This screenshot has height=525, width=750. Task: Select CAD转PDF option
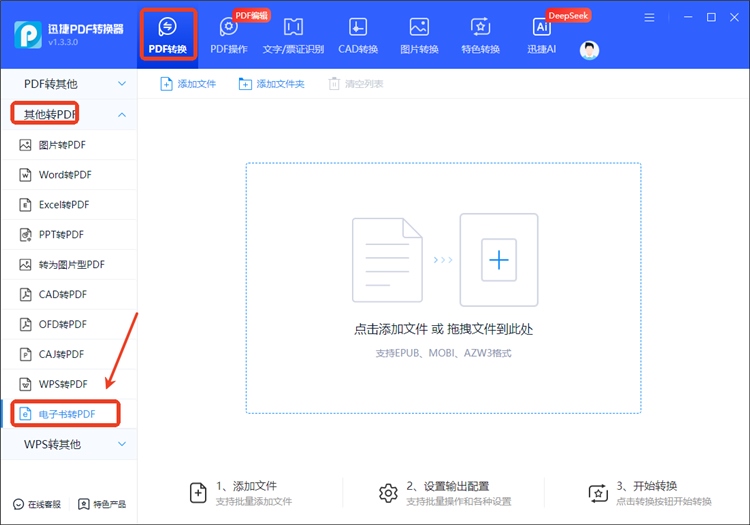click(69, 295)
